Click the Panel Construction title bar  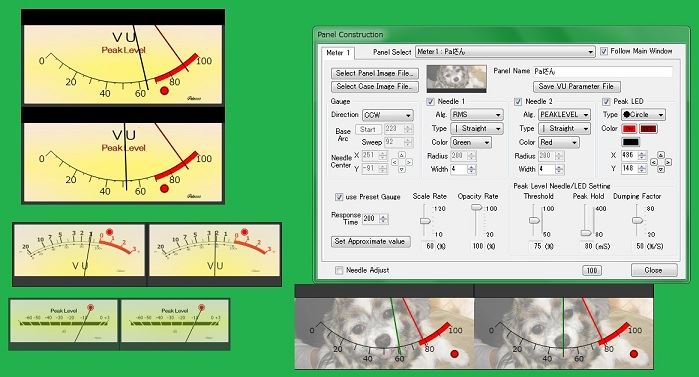tap(502, 34)
